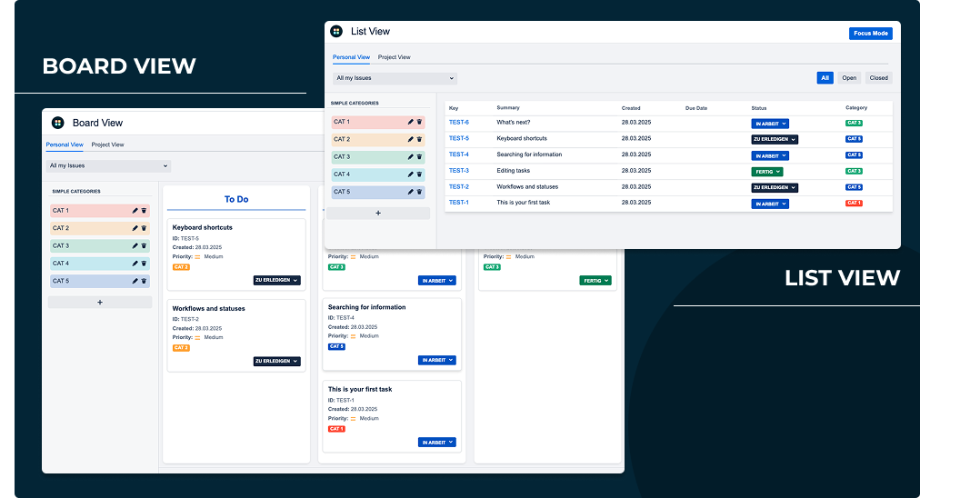Open issue link TEST-6
The height and width of the screenshot is (498, 980).
459,123
